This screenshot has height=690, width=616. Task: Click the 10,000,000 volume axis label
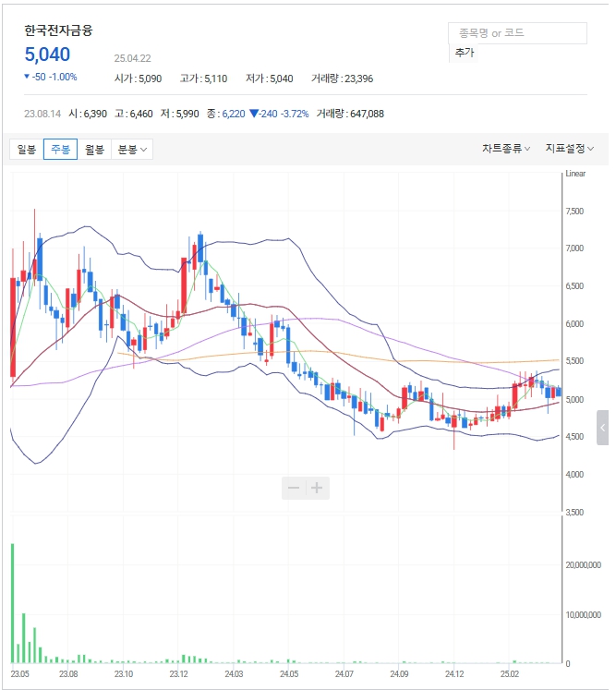[x=583, y=615]
